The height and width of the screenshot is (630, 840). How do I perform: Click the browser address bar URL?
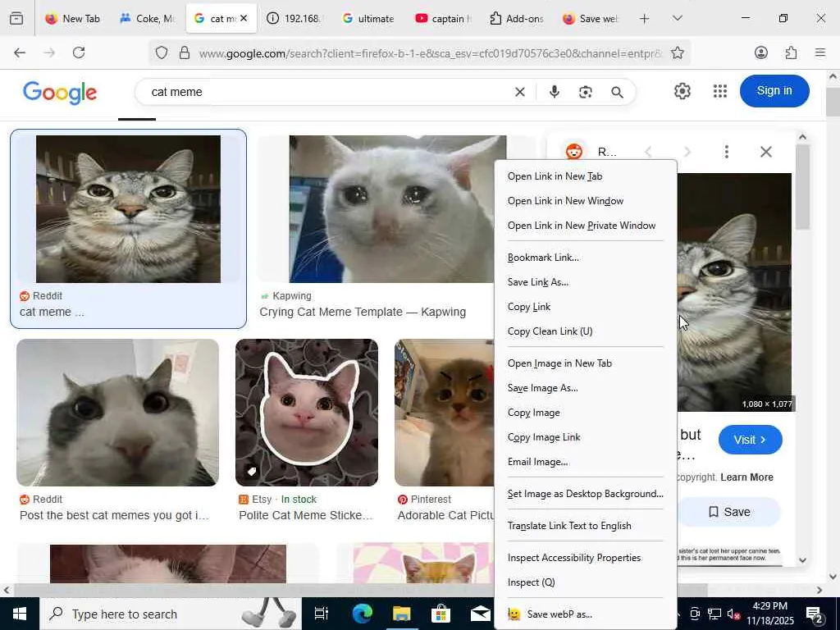click(x=430, y=53)
